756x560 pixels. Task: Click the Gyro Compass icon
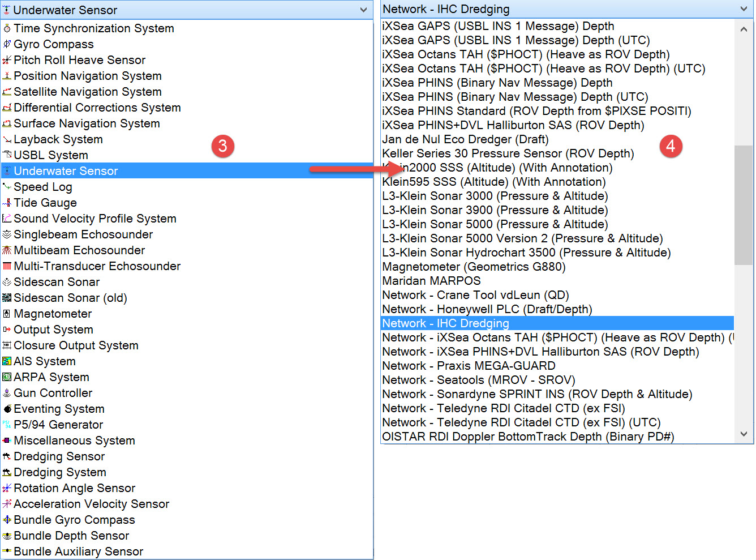(7, 44)
